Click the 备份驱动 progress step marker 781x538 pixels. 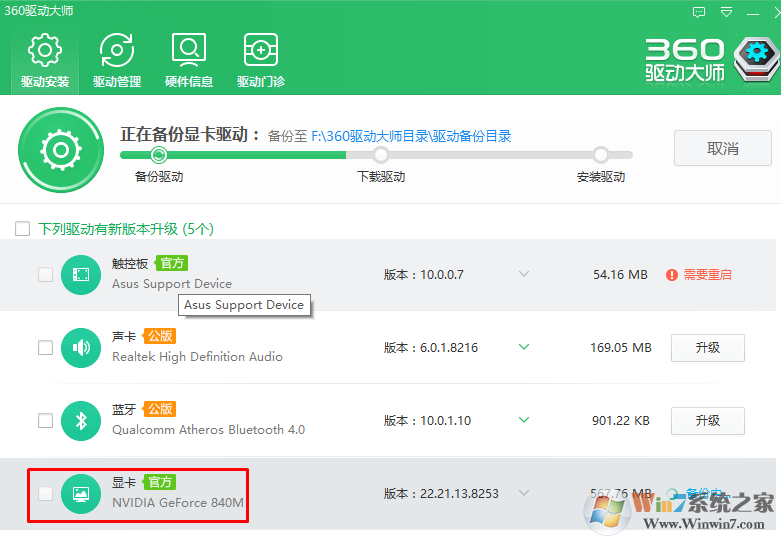(x=159, y=155)
